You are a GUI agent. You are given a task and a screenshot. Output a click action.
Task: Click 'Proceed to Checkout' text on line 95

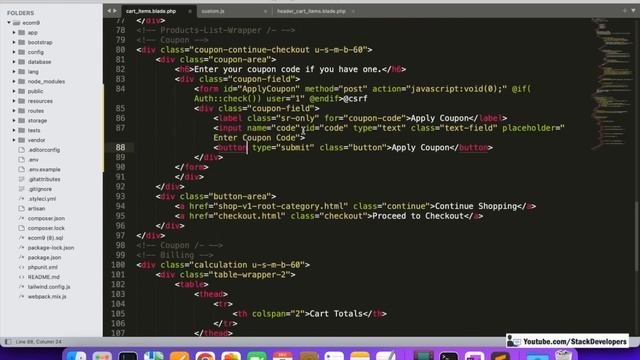point(418,216)
